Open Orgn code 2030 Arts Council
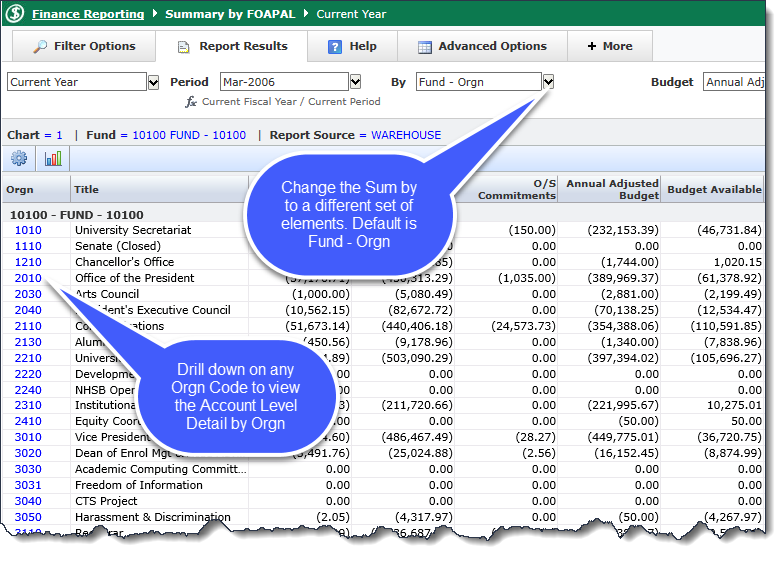This screenshot has height=564, width=781. coord(28,294)
